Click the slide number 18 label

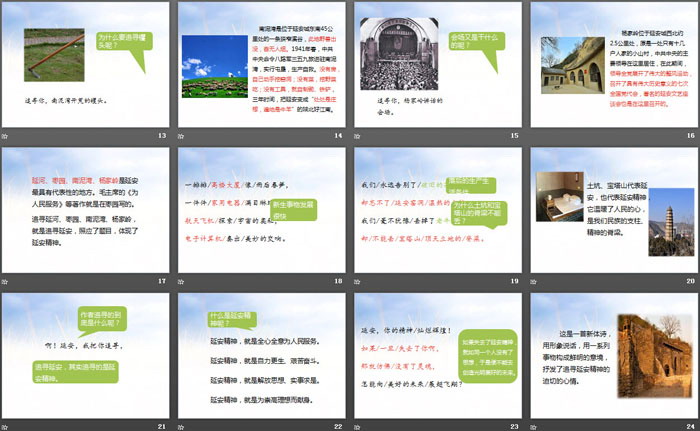338,281
